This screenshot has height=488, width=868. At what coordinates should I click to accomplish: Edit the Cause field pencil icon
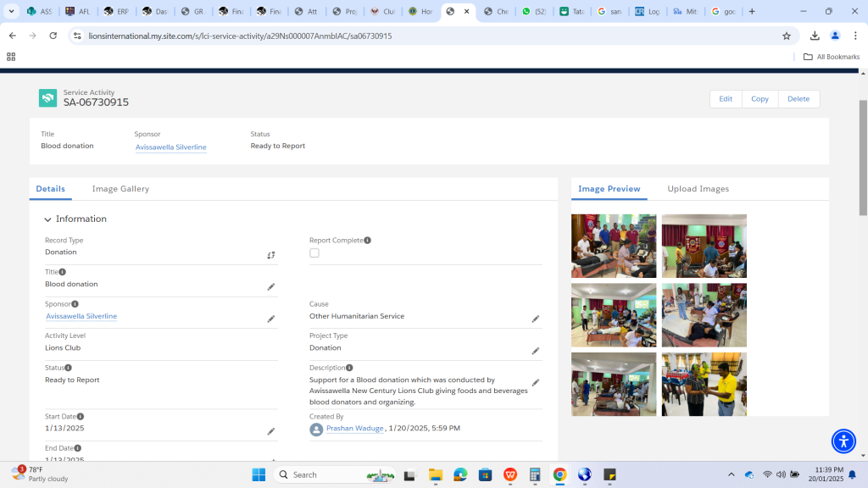point(536,319)
